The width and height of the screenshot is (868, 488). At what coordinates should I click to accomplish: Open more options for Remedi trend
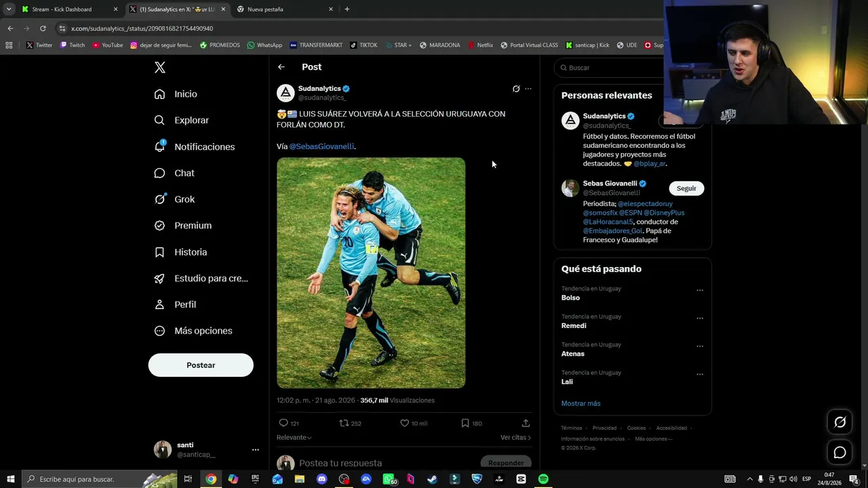point(700,318)
